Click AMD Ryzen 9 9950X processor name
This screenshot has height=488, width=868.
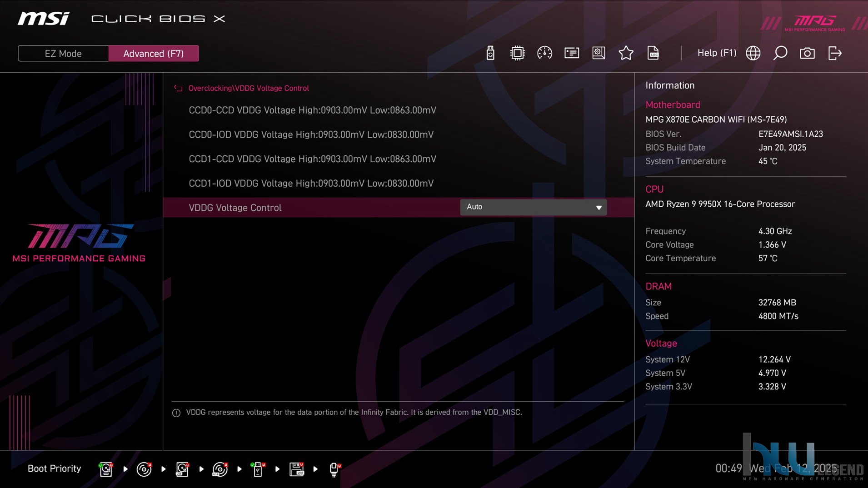pos(720,204)
